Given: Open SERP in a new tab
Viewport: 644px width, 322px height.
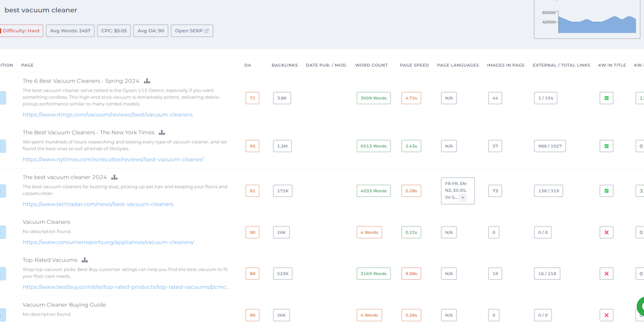Looking at the screenshot, I should 192,31.
